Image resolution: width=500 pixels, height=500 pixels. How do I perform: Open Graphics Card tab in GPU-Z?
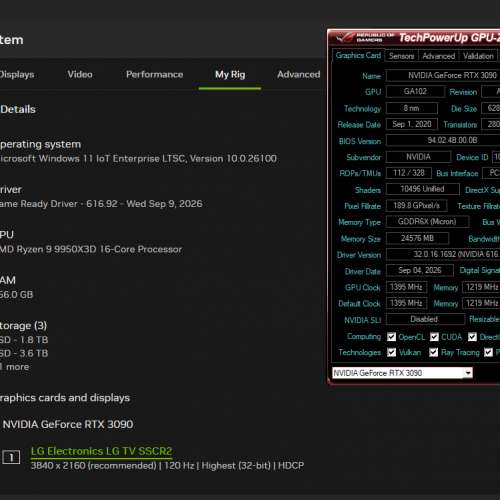358,55
